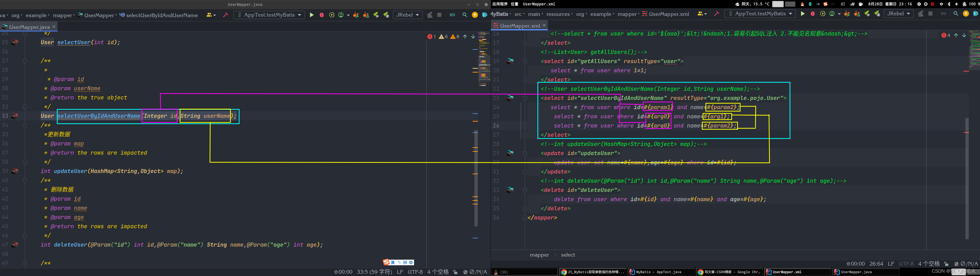Click gutter navigation icon at XML line 33 delete

(510, 190)
